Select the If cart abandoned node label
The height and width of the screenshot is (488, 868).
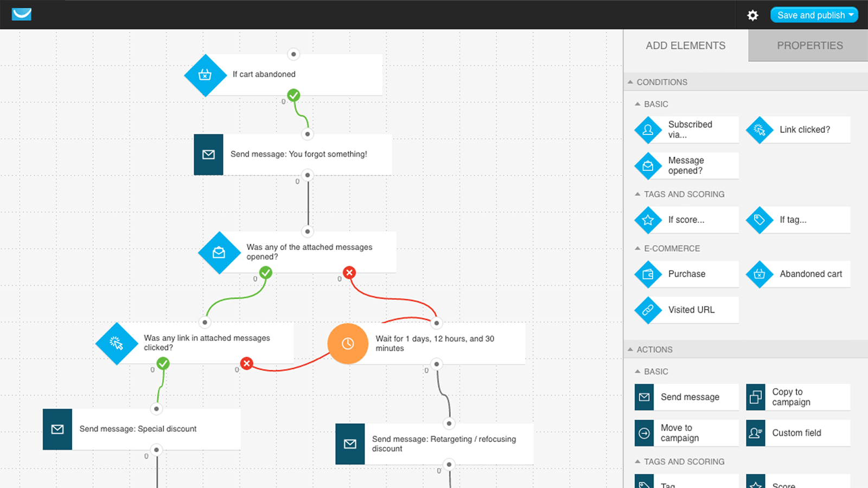[264, 74]
